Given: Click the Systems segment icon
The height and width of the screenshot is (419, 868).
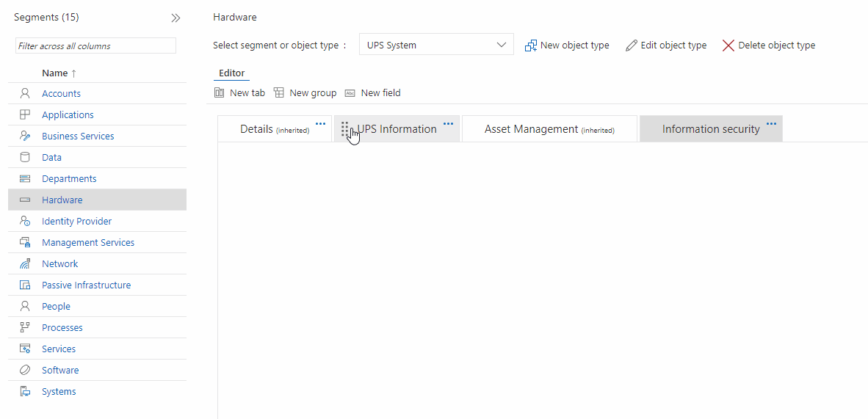Looking at the screenshot, I should [x=24, y=391].
